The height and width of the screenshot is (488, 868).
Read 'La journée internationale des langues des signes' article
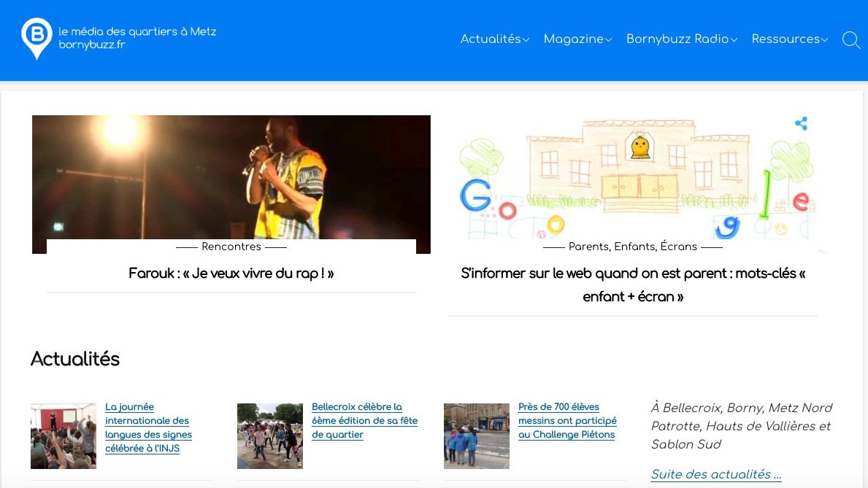coord(148,427)
